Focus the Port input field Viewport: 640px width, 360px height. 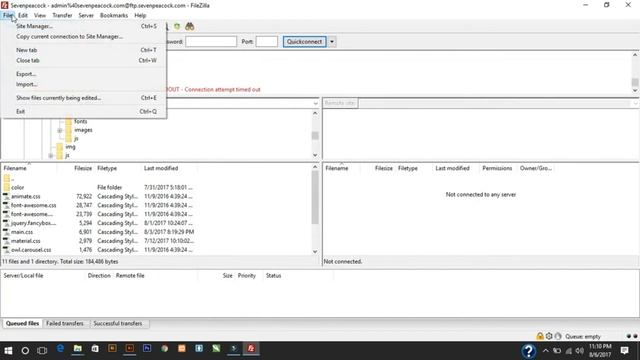267,42
